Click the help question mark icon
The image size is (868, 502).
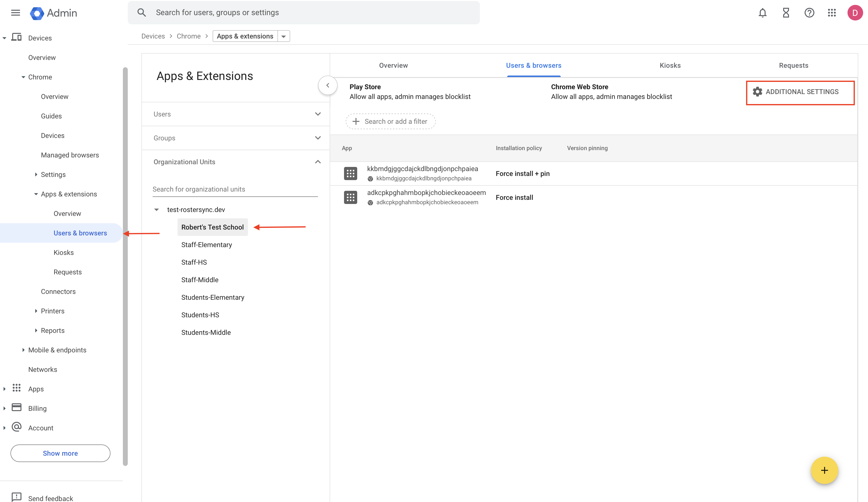pos(809,13)
